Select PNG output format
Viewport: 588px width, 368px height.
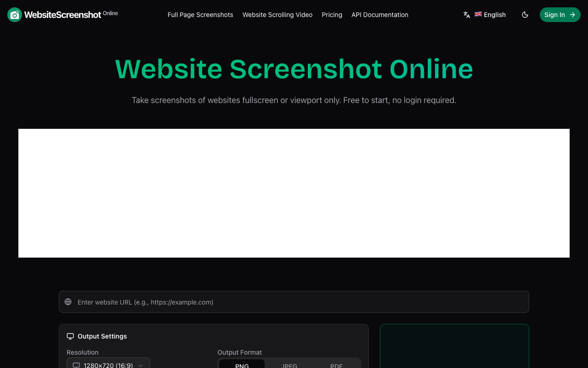coord(242,364)
